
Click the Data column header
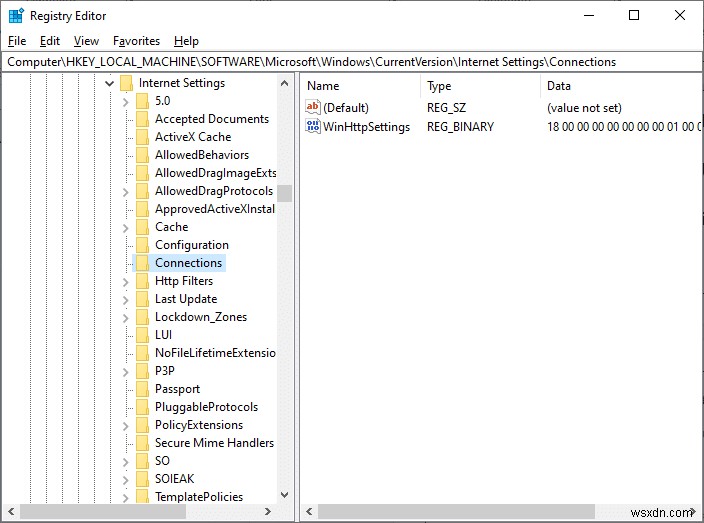point(621,86)
